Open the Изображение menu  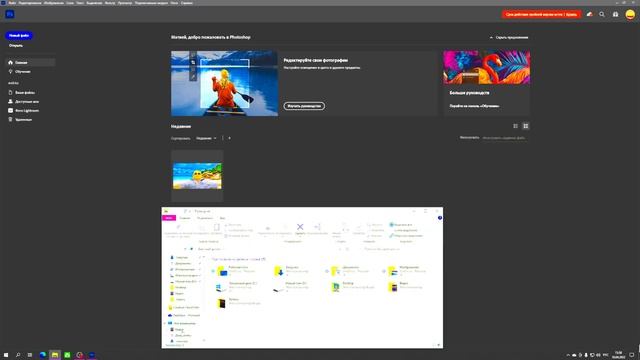[x=54, y=3]
